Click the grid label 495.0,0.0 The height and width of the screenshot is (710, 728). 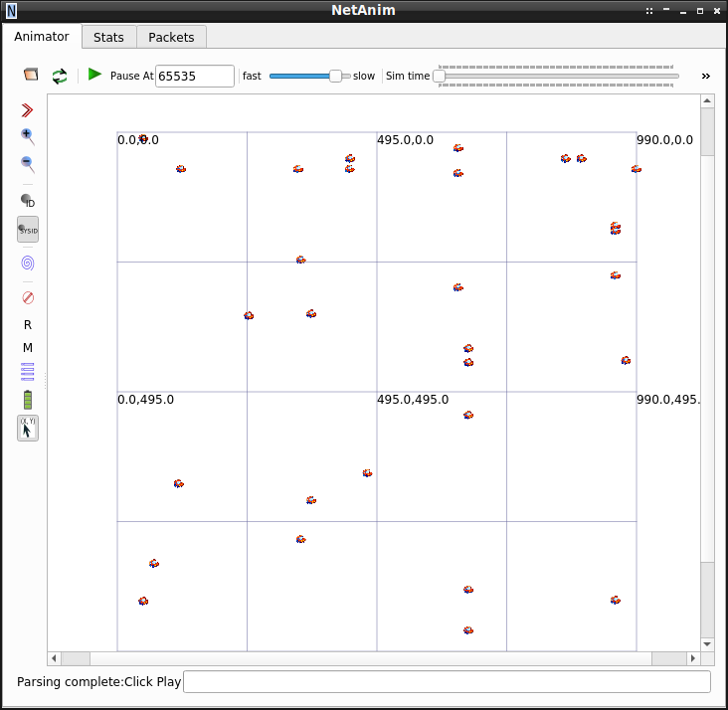[x=406, y=140]
